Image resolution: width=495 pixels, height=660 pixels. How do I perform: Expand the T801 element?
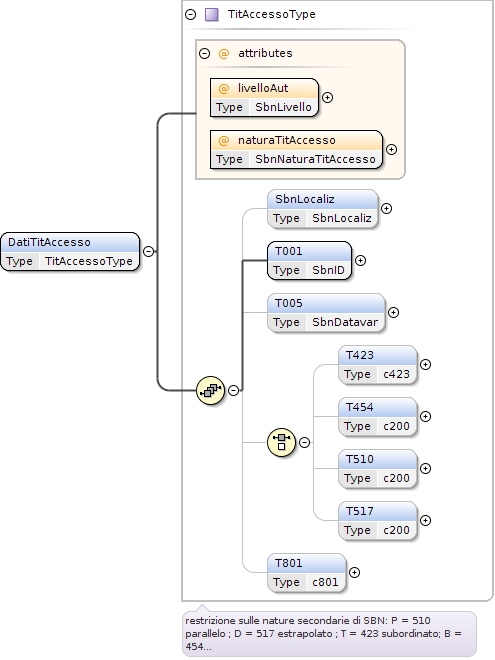pos(354,572)
